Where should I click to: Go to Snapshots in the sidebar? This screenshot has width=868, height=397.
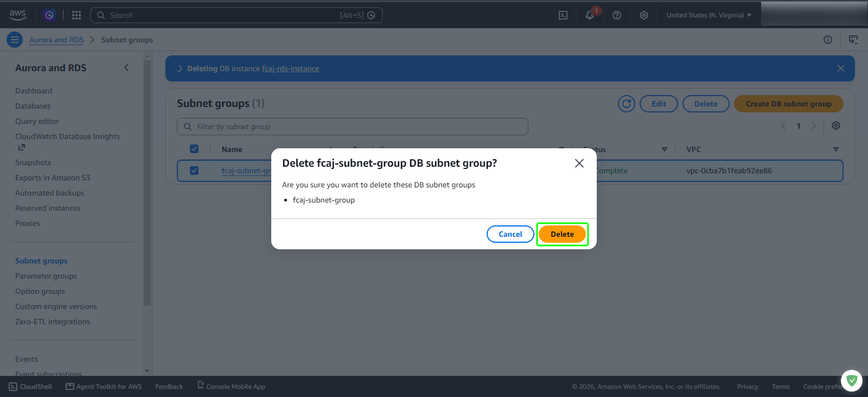(33, 162)
